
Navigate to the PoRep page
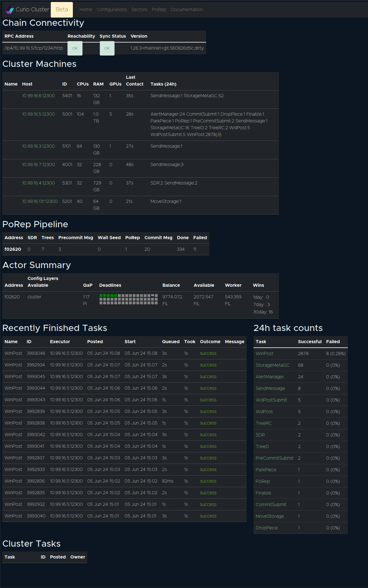pyautogui.click(x=159, y=10)
